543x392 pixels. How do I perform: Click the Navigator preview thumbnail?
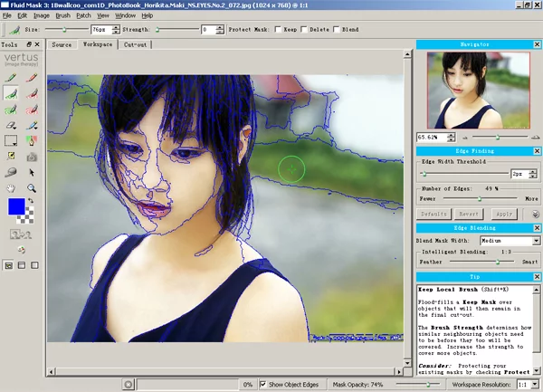point(478,91)
